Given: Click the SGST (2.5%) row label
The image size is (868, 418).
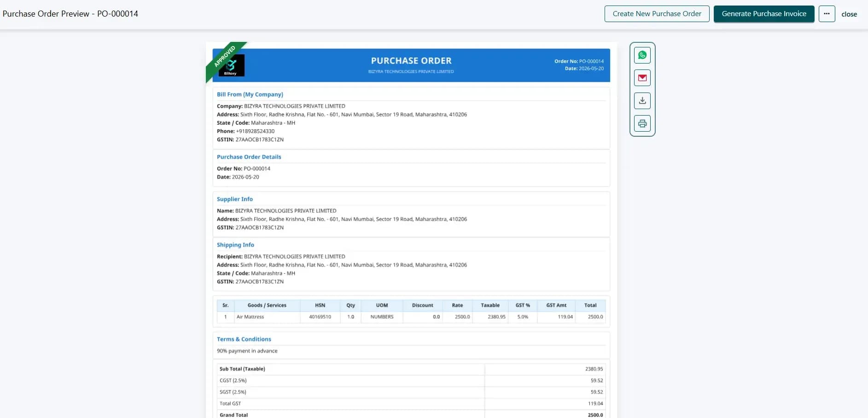Looking at the screenshot, I should (x=233, y=392).
